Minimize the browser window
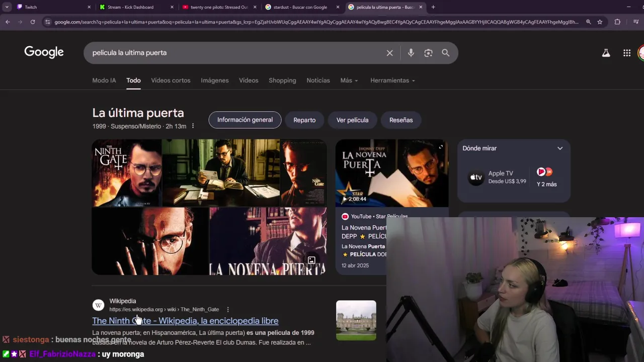Viewport: 644px width, 362px height. (x=628, y=7)
